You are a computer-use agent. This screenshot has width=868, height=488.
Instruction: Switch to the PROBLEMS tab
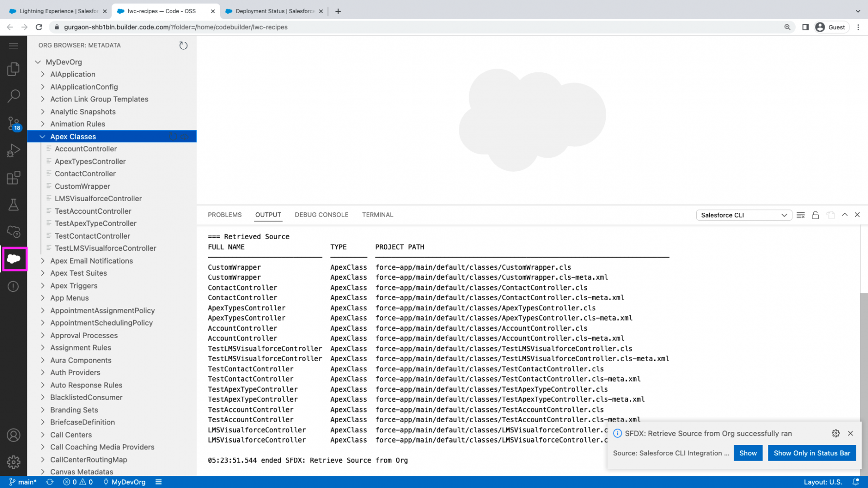(x=225, y=215)
